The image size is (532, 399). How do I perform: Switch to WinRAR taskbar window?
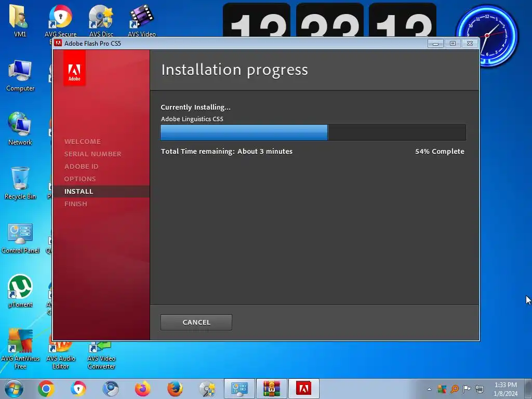click(x=271, y=389)
